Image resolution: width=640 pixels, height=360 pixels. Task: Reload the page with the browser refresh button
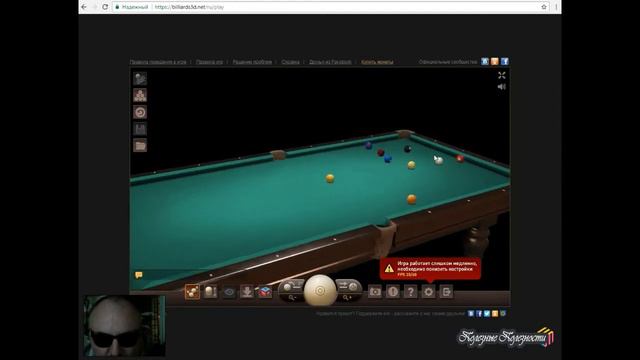(x=105, y=7)
